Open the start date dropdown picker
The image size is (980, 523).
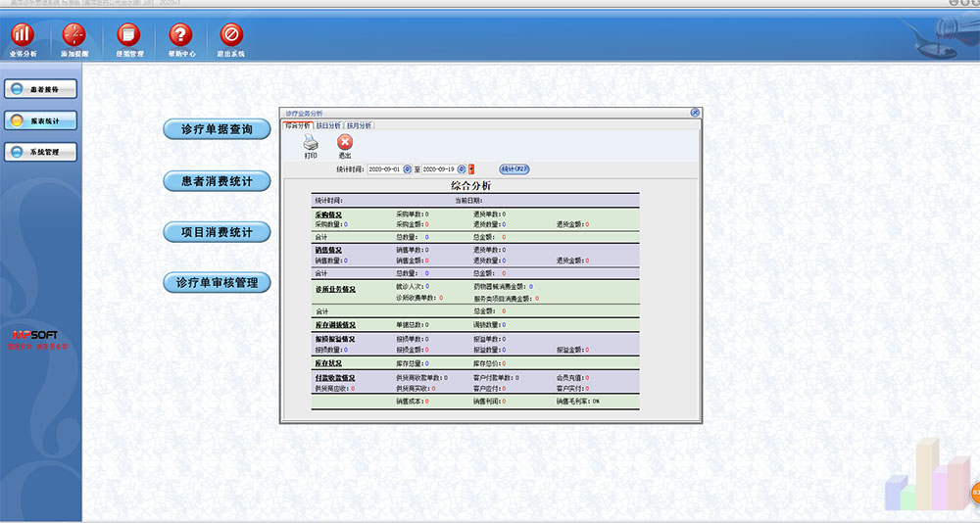click(408, 169)
